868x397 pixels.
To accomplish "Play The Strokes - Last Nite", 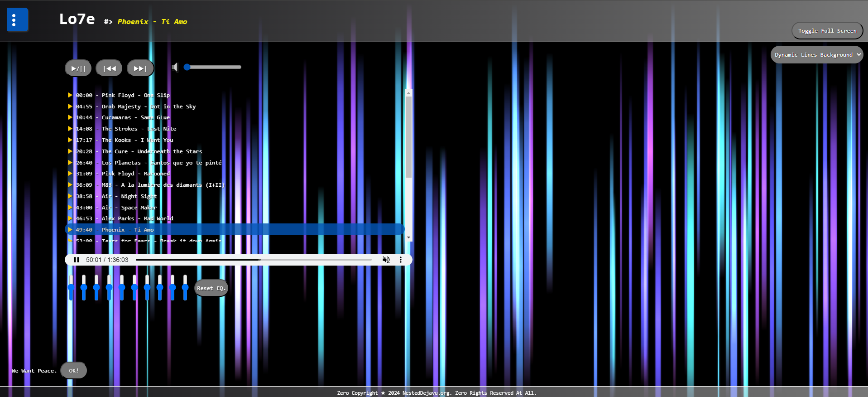I will (139, 129).
